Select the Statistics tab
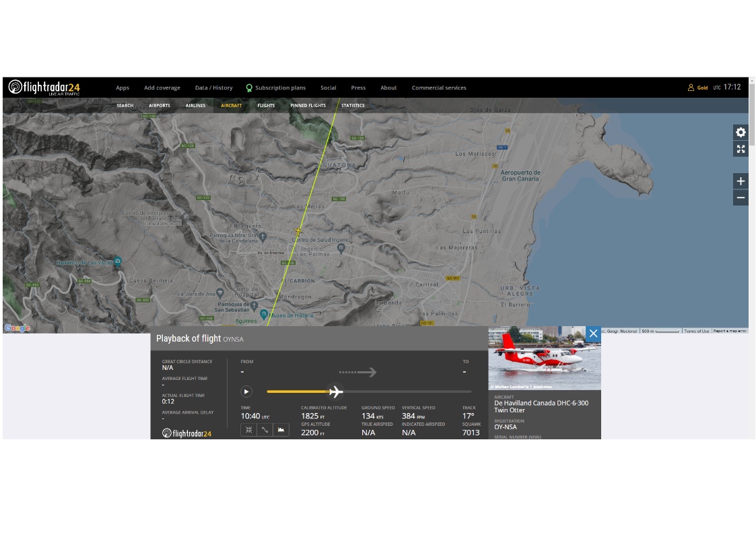This screenshot has width=756, height=535. (x=353, y=105)
